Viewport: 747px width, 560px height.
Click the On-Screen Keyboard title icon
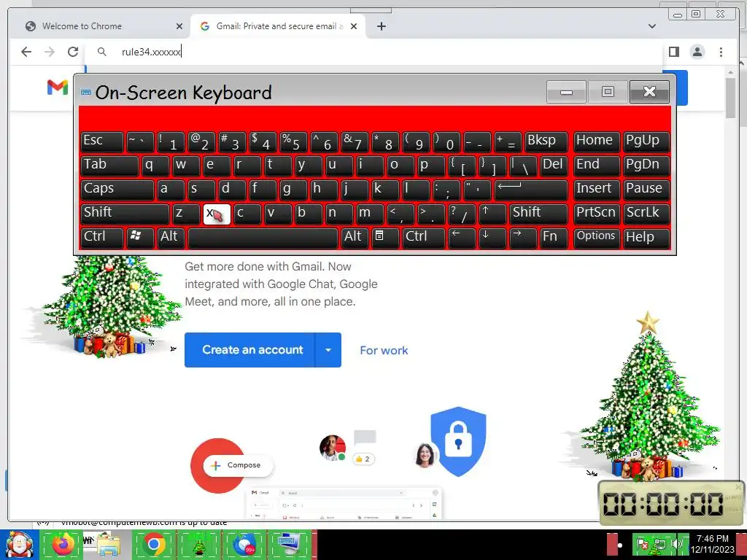[x=86, y=93]
